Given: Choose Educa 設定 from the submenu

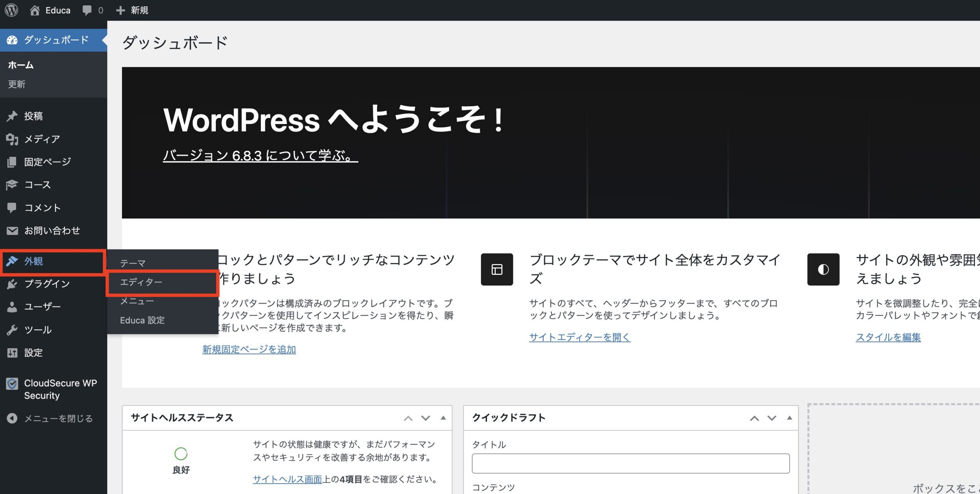Looking at the screenshot, I should tap(142, 320).
